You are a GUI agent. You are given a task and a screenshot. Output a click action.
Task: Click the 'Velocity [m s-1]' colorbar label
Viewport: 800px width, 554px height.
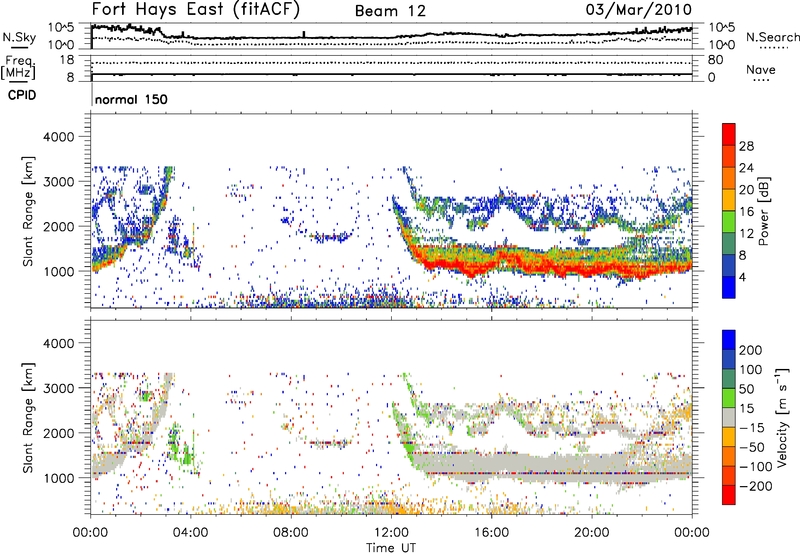point(782,417)
